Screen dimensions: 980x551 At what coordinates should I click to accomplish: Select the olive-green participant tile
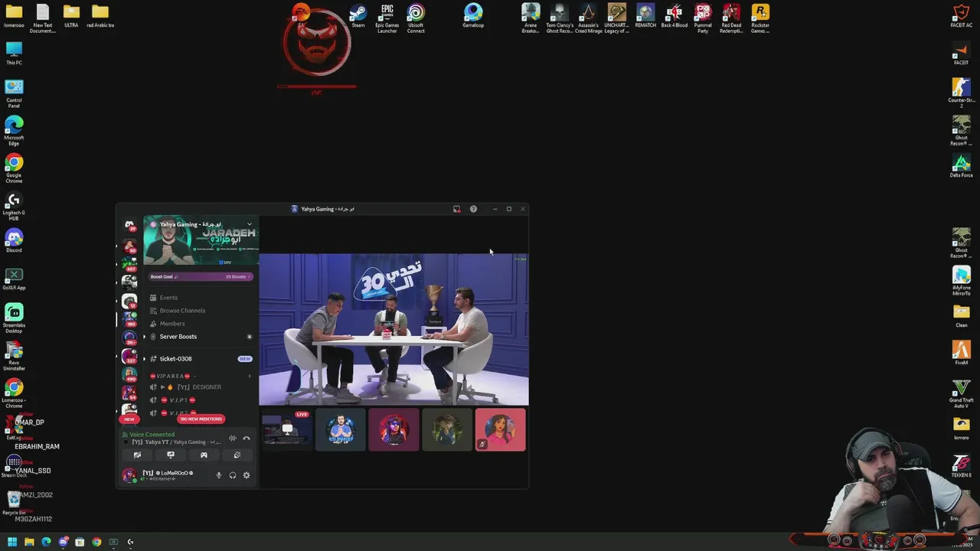447,429
